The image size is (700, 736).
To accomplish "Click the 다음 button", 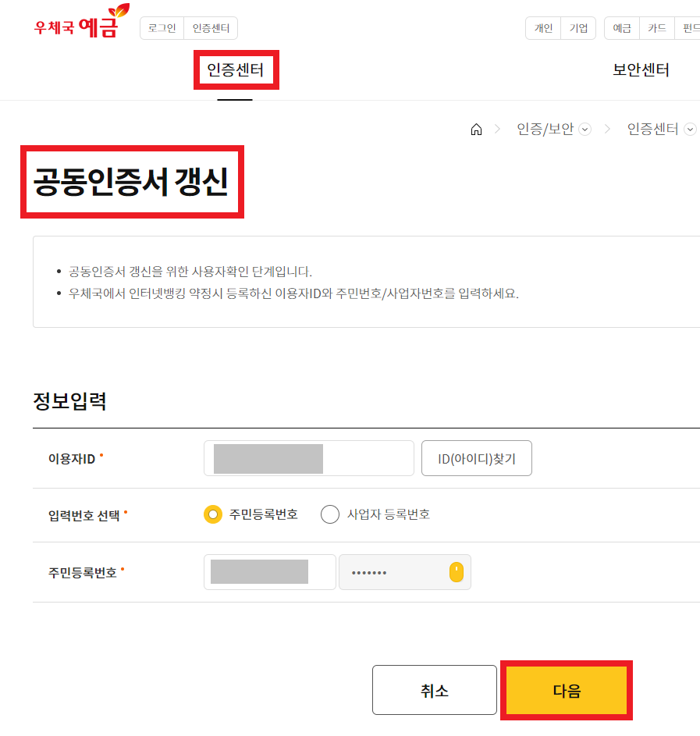I will 567,691.
